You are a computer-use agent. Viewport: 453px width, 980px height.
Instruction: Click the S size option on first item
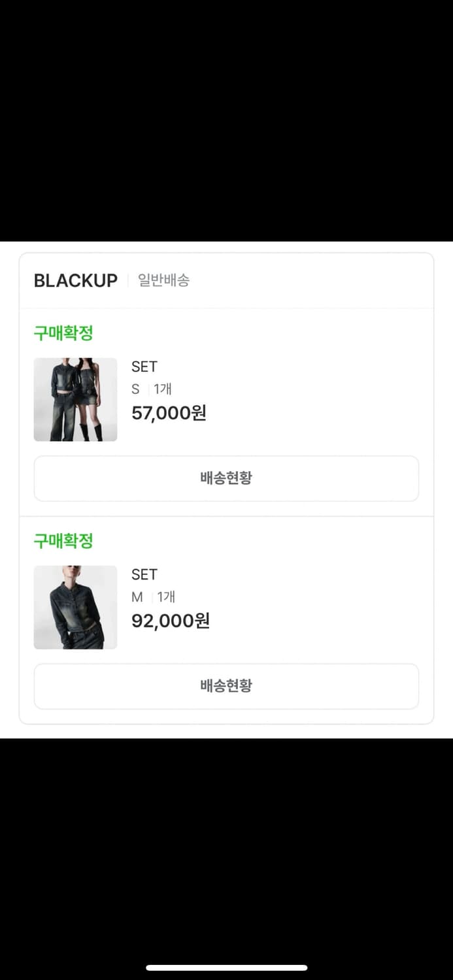(x=135, y=389)
